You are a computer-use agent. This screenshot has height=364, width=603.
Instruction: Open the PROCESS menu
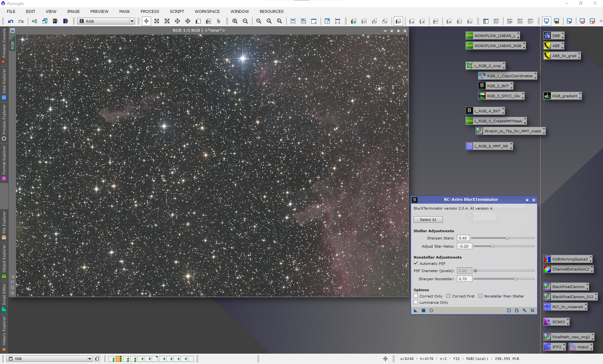point(150,11)
